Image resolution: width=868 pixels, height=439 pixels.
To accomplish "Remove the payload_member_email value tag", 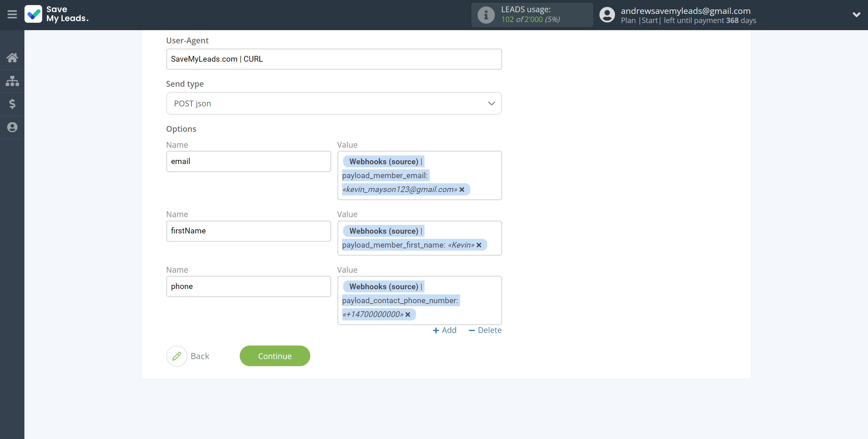I will 462,190.
